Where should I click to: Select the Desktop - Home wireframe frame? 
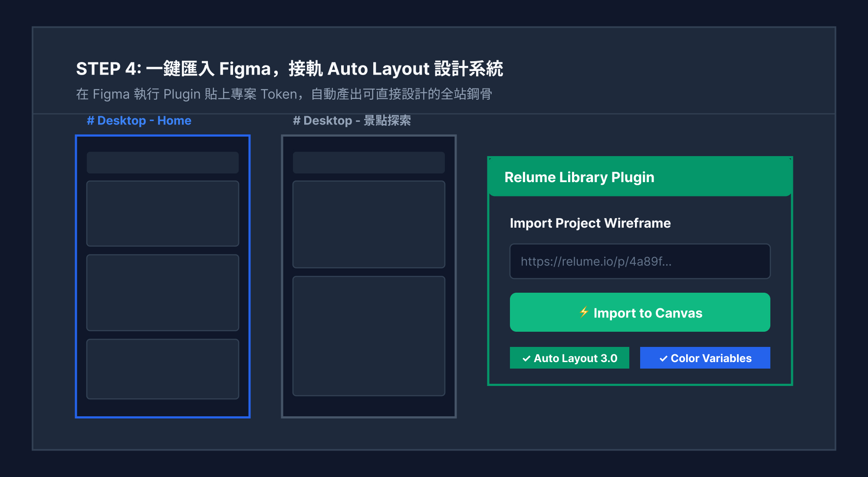[163, 276]
